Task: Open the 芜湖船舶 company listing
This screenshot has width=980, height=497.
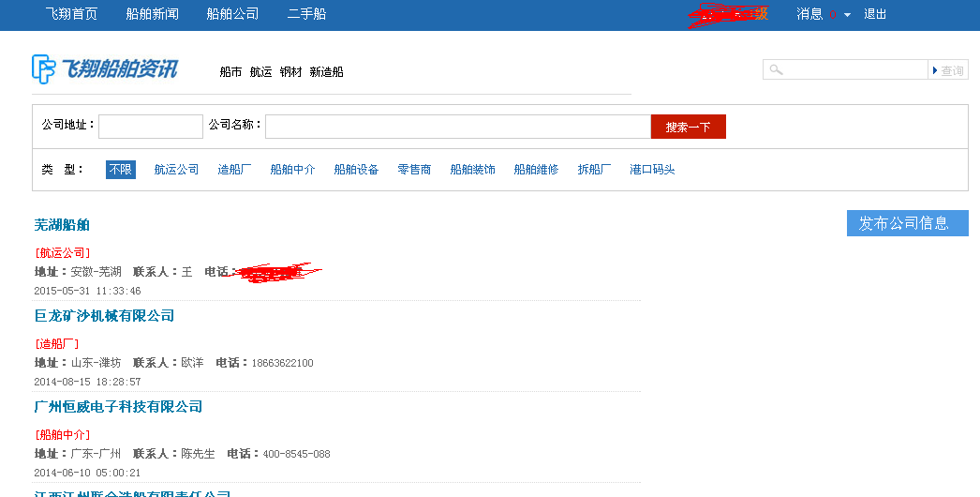Action: [62, 225]
